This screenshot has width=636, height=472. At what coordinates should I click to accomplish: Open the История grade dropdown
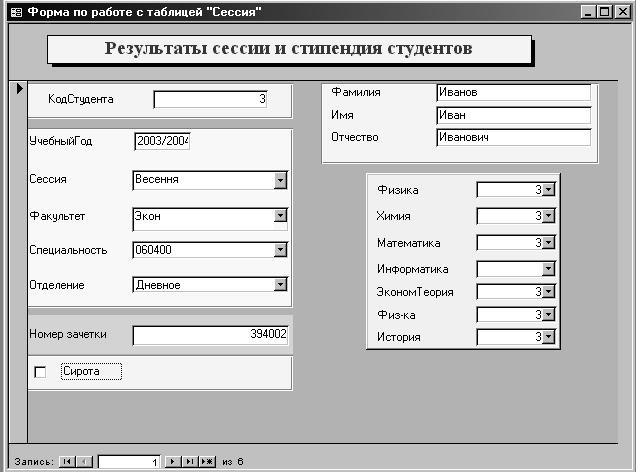548,337
